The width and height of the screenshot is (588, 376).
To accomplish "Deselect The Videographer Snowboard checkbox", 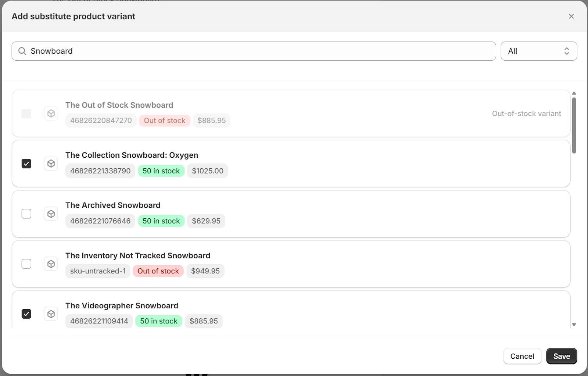I will pos(26,314).
